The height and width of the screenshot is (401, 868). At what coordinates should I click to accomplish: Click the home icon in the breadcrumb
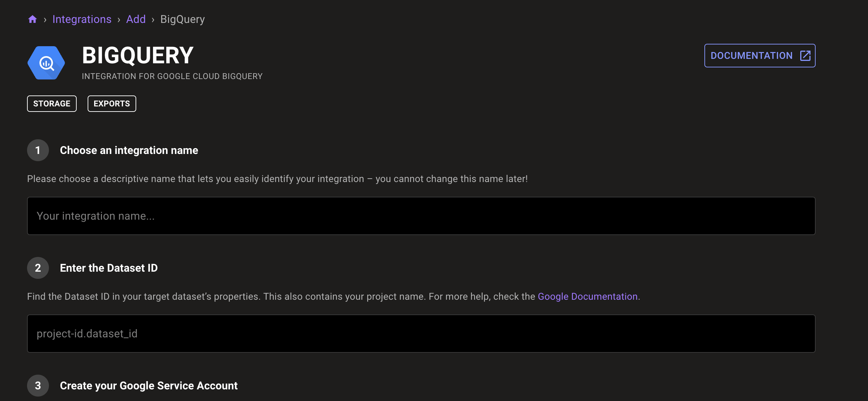point(33,19)
